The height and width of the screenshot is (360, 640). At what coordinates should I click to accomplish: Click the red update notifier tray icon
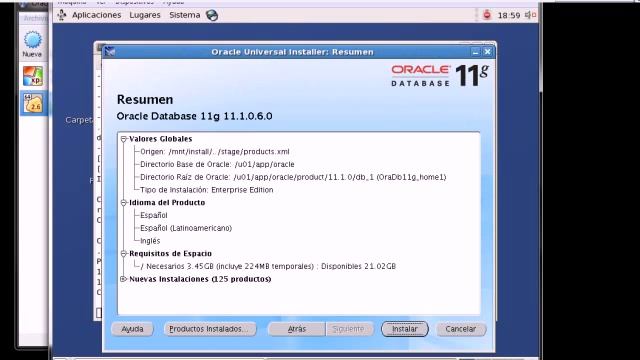487,15
